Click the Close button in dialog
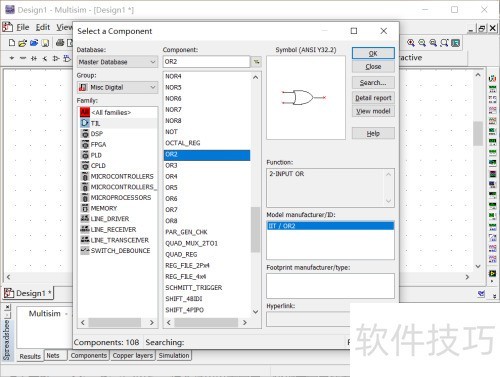500x377 pixels. coord(373,67)
